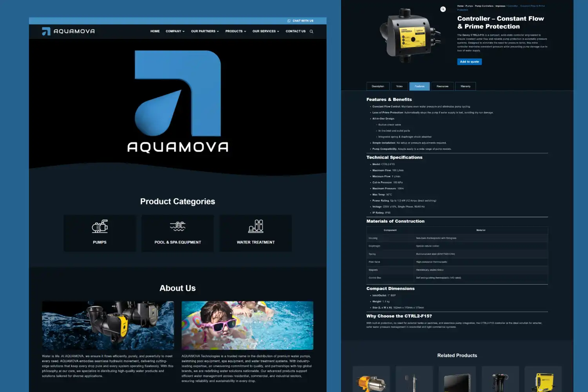This screenshot has height=392, width=588.
Task: Open the Warranty tab
Action: [x=465, y=86]
